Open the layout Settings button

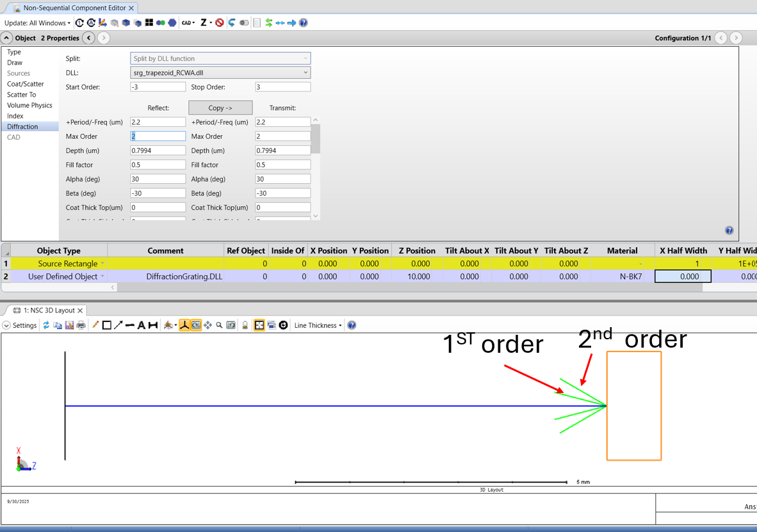(x=20, y=325)
